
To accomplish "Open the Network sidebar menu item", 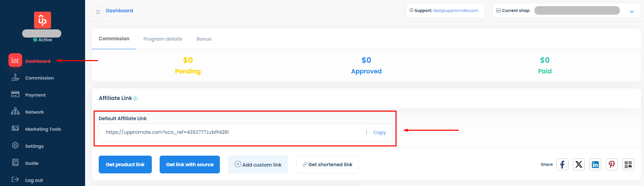I will tap(34, 112).
